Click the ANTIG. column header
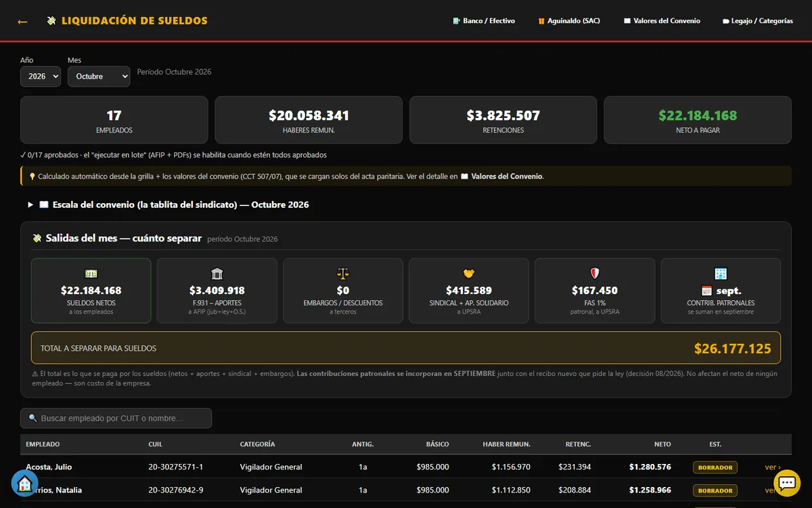 pyautogui.click(x=363, y=444)
